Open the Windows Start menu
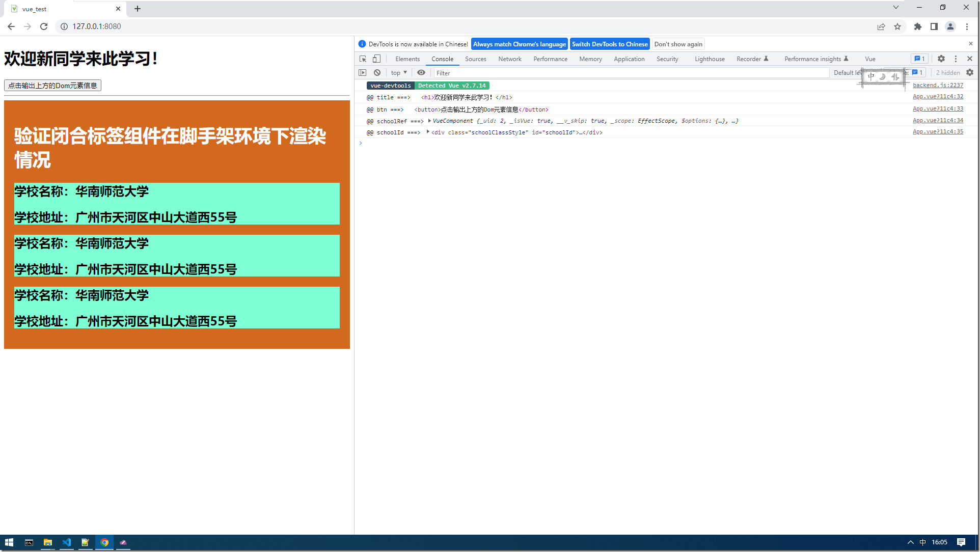This screenshot has width=980, height=552. pos(9,542)
